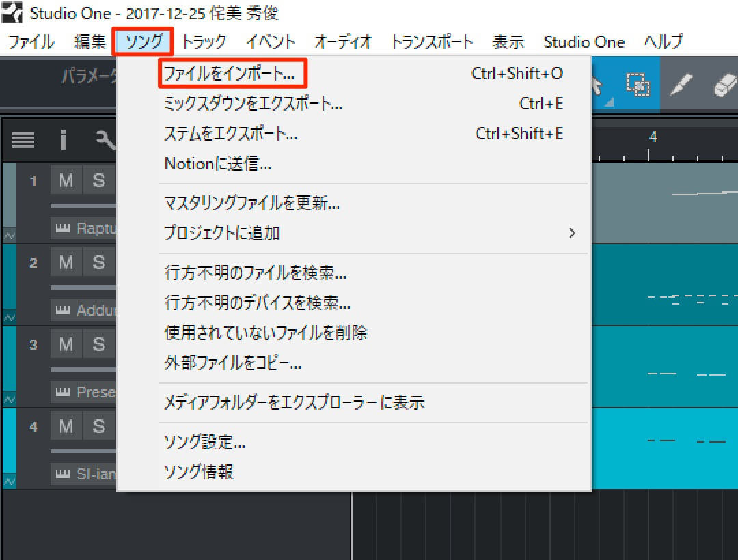This screenshot has width=738, height=560.
Task: Click the note event in track 1 lane
Action: (x=705, y=193)
